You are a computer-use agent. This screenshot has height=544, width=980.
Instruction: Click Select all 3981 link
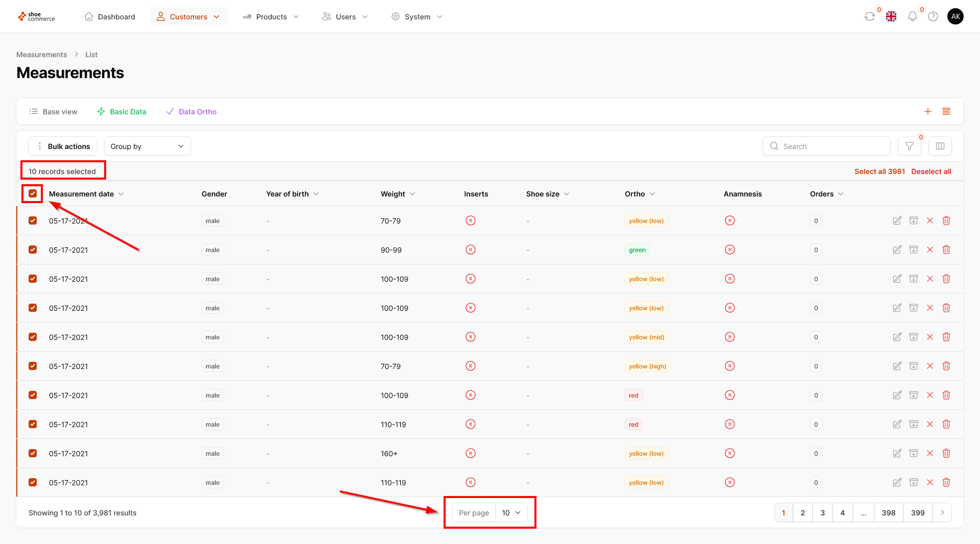coord(879,171)
